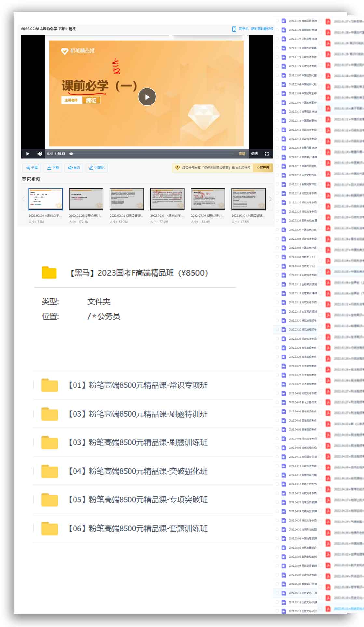Open thumbnail 2022.03.01 A课前必学
The image size is (364, 627).
click(x=167, y=199)
